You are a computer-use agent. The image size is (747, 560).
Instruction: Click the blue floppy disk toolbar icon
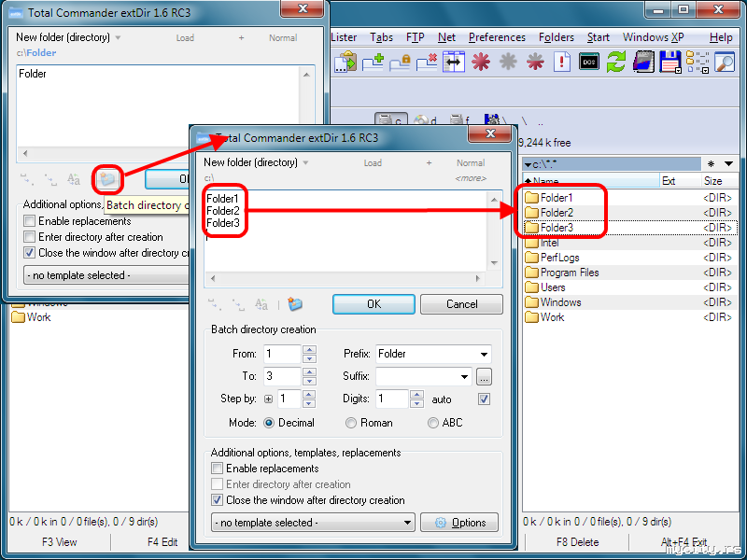pyautogui.click(x=670, y=62)
